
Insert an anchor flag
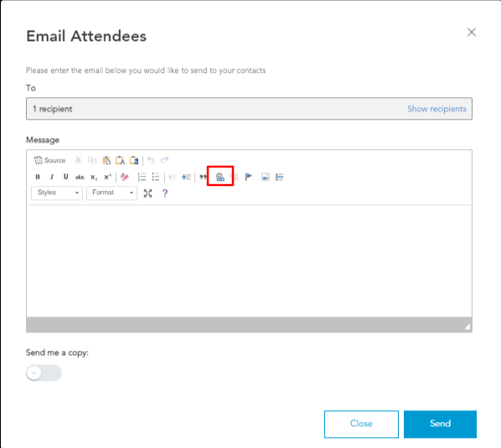249,177
